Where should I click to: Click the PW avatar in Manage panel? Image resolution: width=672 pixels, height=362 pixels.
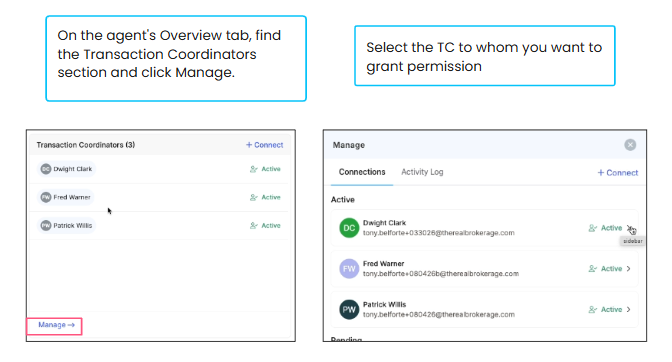(x=349, y=309)
